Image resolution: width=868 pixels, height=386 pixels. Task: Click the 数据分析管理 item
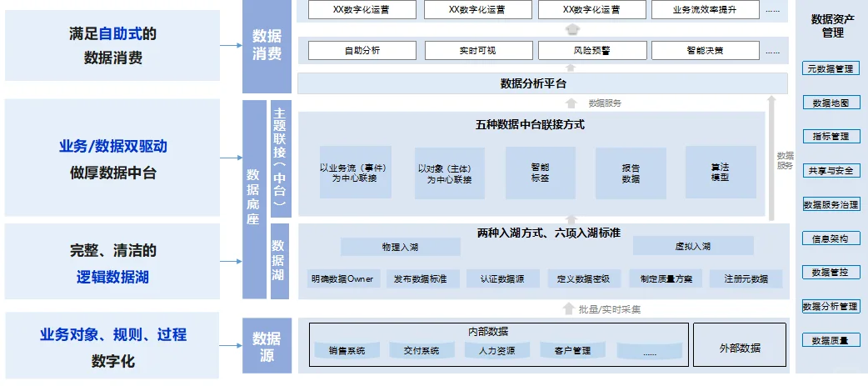831,306
